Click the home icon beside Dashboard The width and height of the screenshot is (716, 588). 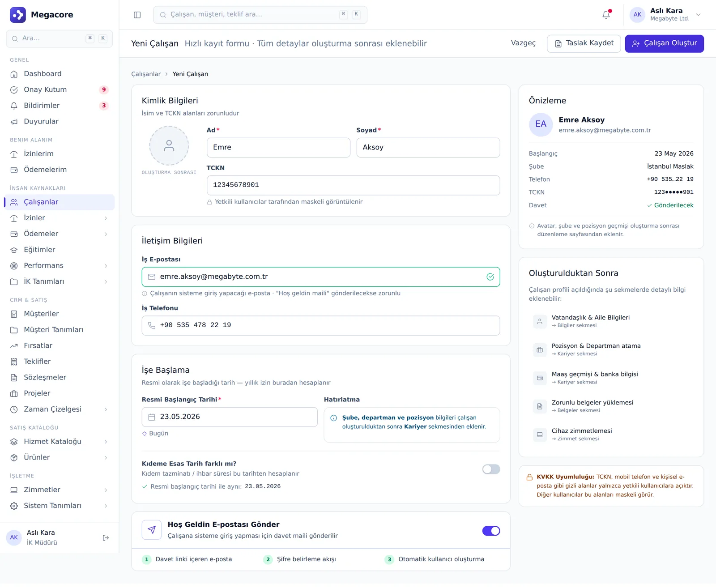(x=14, y=74)
